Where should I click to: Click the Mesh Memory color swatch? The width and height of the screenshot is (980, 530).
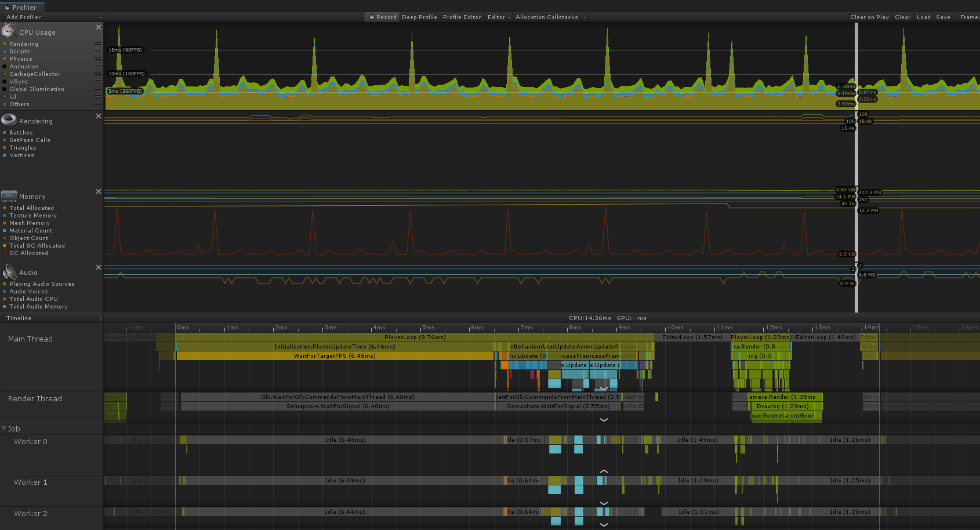(x=5, y=223)
